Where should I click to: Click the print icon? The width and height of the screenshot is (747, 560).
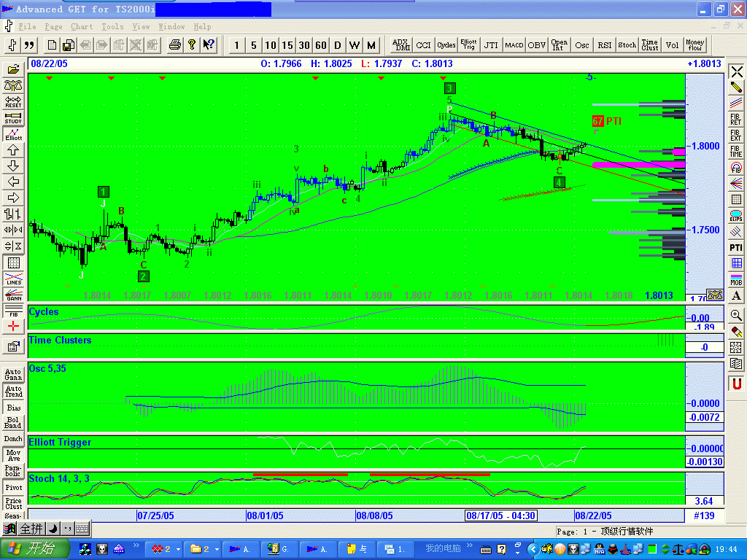click(x=175, y=45)
